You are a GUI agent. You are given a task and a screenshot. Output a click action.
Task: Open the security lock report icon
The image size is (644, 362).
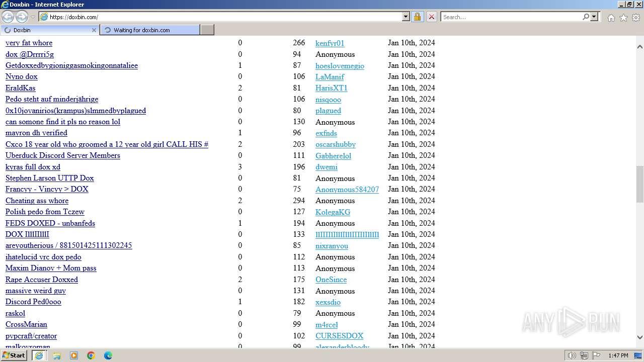pyautogui.click(x=417, y=17)
